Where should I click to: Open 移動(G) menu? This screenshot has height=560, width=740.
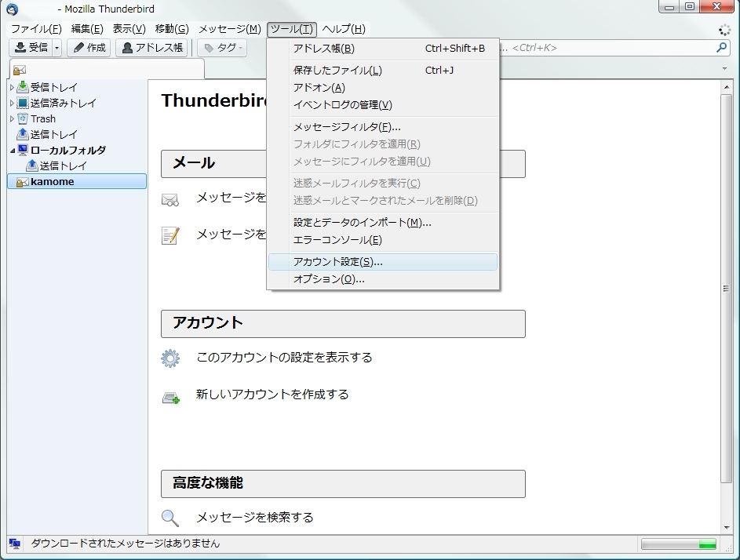pyautogui.click(x=172, y=29)
